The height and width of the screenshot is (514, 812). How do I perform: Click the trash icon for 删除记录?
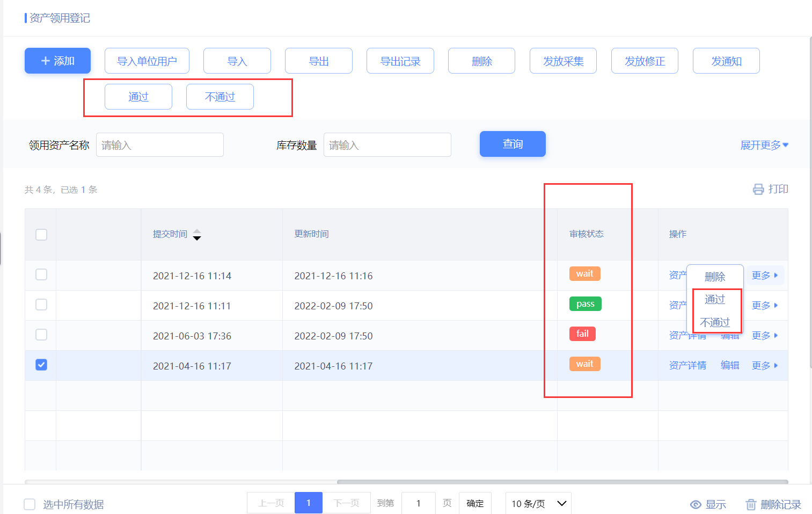751,504
